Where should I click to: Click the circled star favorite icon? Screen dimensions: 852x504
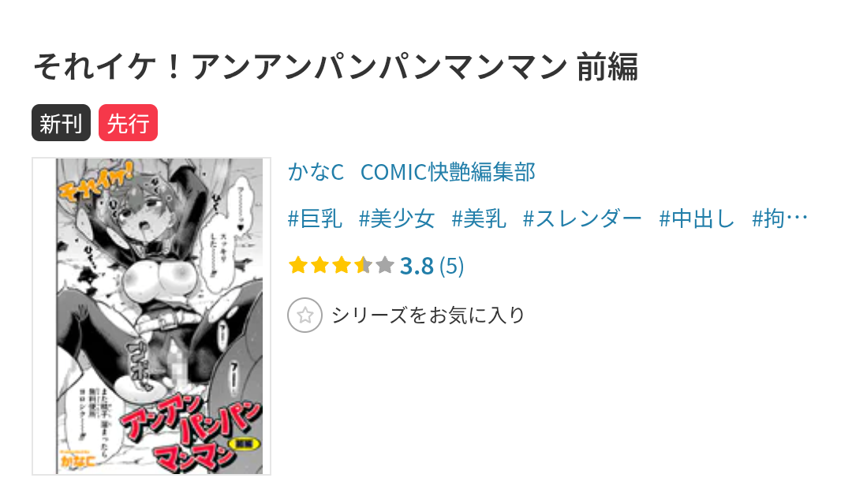click(305, 315)
